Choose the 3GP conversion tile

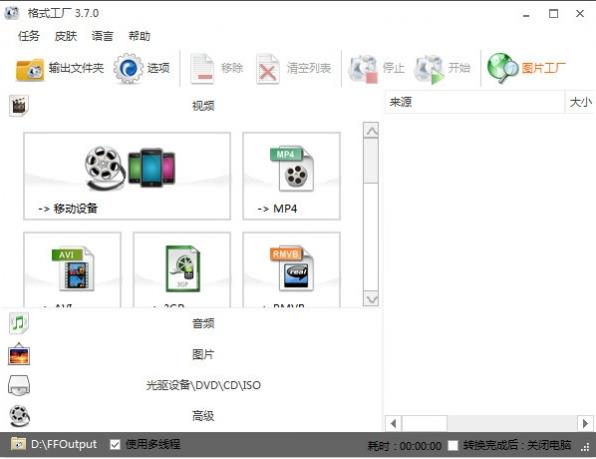(182, 270)
